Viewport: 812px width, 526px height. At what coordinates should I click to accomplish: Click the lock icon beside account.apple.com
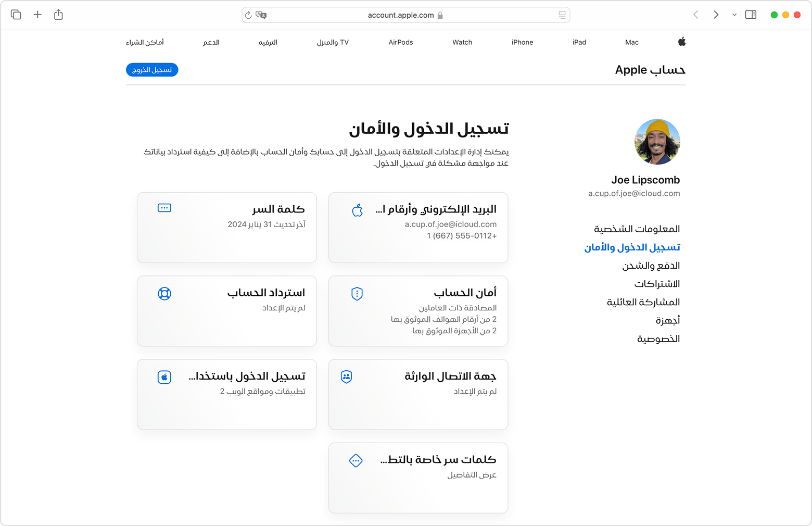(440, 15)
